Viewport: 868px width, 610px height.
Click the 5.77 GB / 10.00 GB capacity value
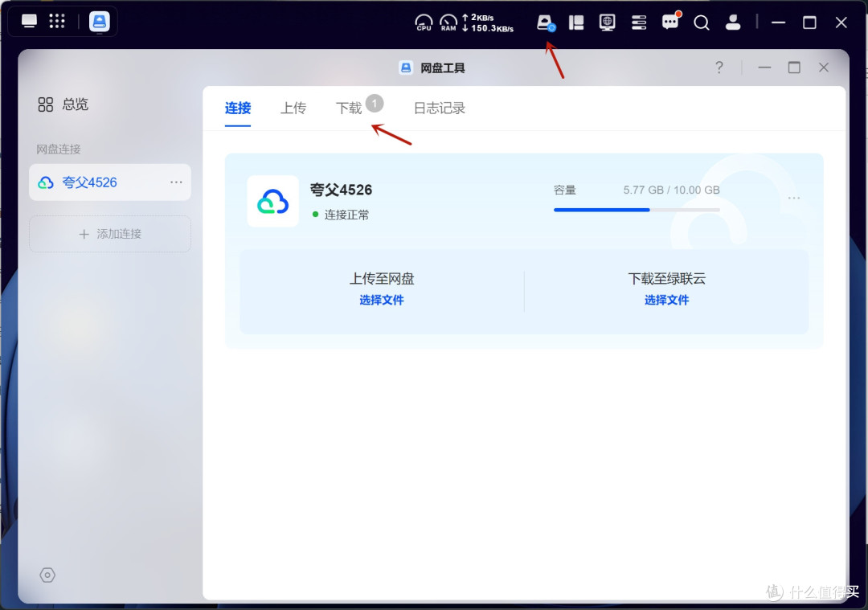(x=671, y=190)
